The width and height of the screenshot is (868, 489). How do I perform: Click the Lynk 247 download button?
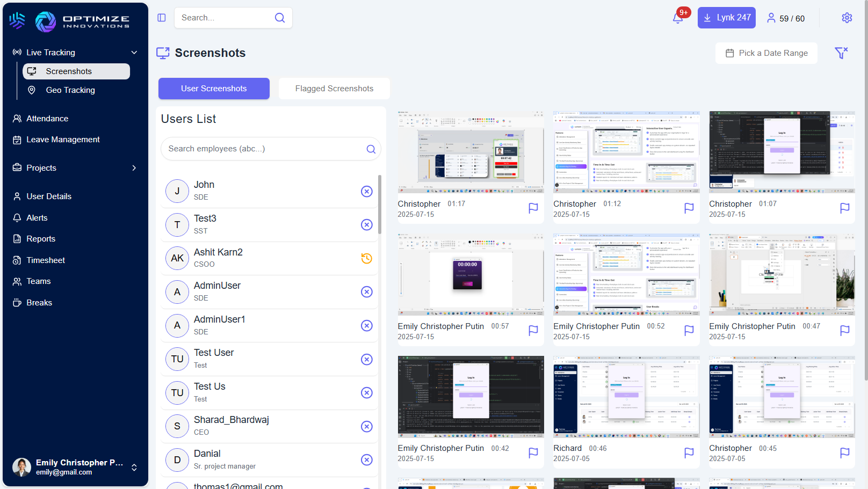point(726,18)
